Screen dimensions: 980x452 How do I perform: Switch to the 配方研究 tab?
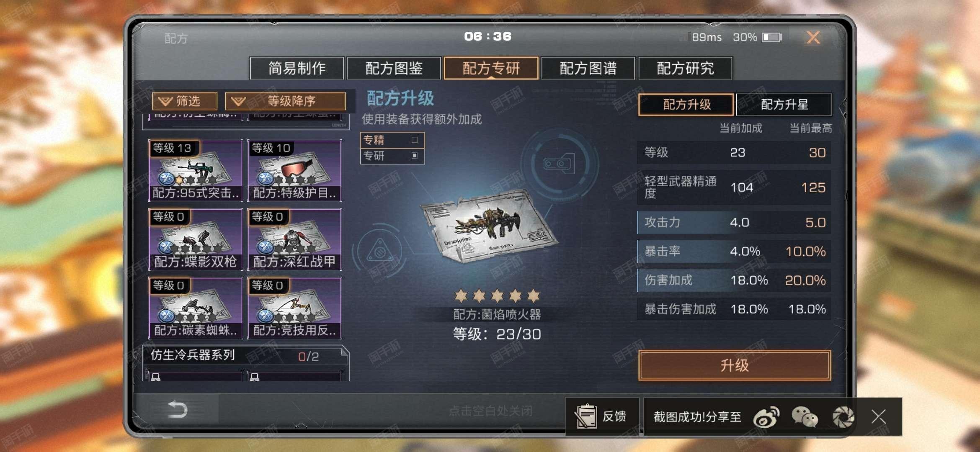point(685,68)
